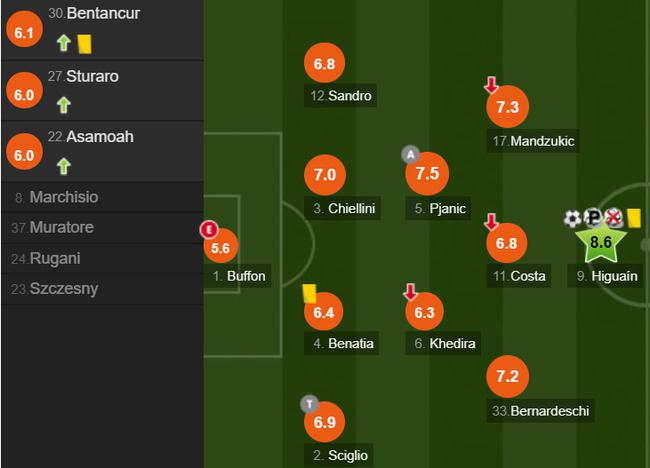The image size is (650, 468).
Task: Click Khedira's red substituted-off arrow
Action: click(410, 292)
